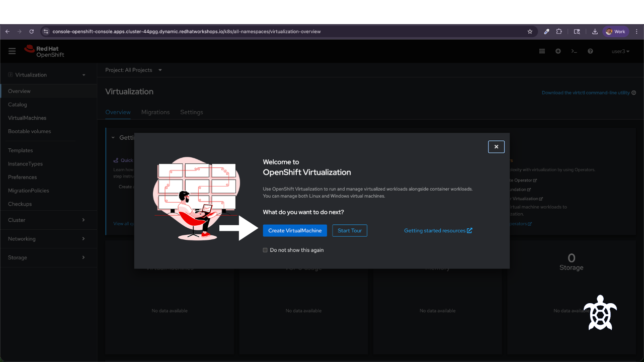
Task: Click Download the virtctl command-line utility link
Action: 586,93
